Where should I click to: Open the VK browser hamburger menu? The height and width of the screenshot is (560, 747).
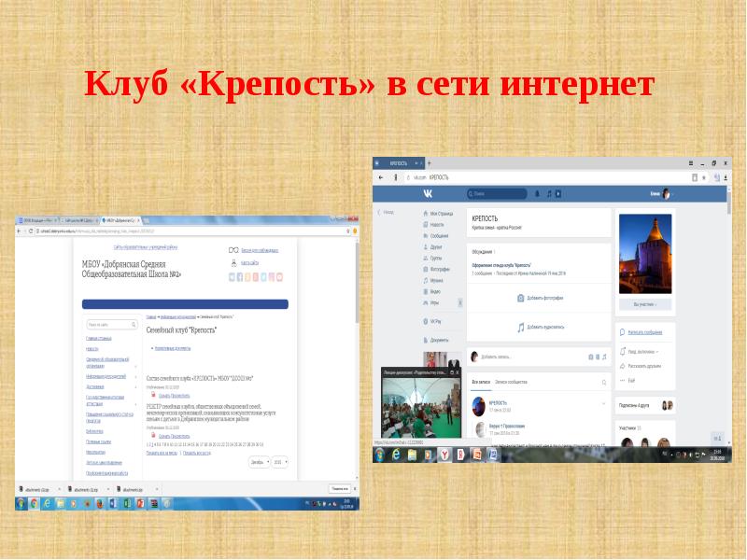(691, 163)
